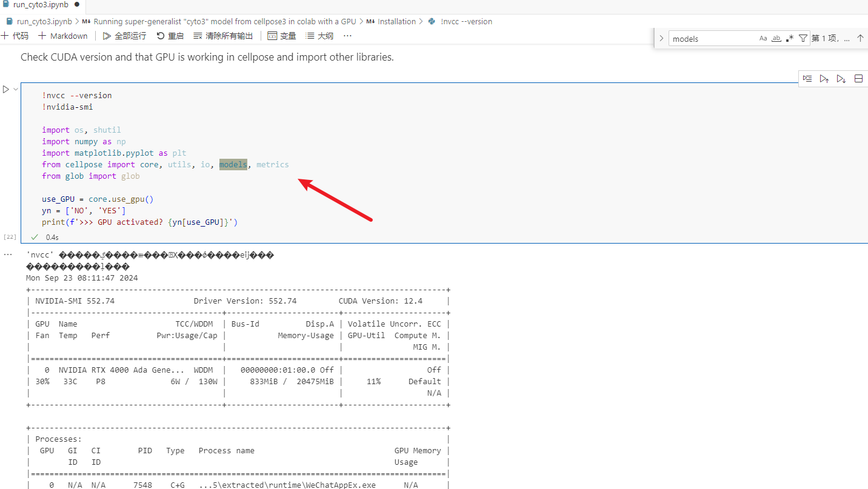This screenshot has height=489, width=868.
Task: Add a new code cell (代码)
Action: (x=15, y=36)
